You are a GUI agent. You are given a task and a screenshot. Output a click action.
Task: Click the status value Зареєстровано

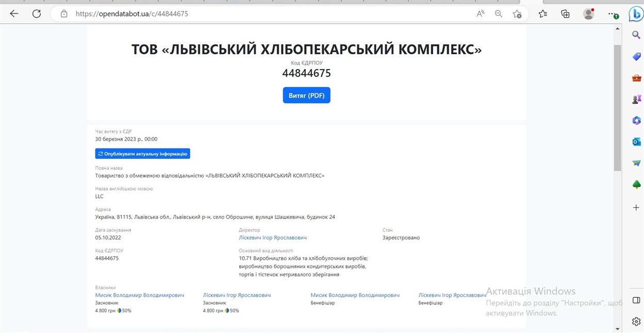tap(401, 238)
